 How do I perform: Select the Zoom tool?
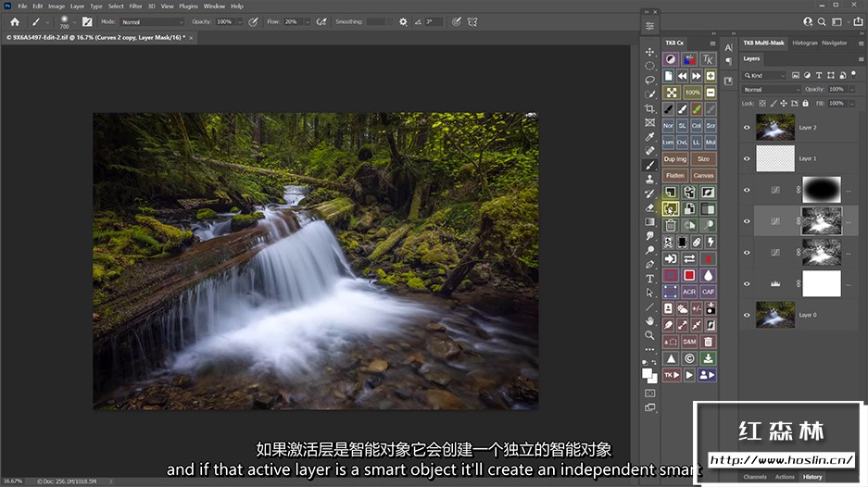click(649, 334)
